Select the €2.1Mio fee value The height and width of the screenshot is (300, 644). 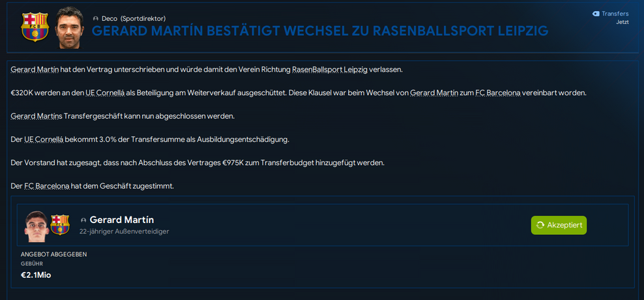[36, 275]
